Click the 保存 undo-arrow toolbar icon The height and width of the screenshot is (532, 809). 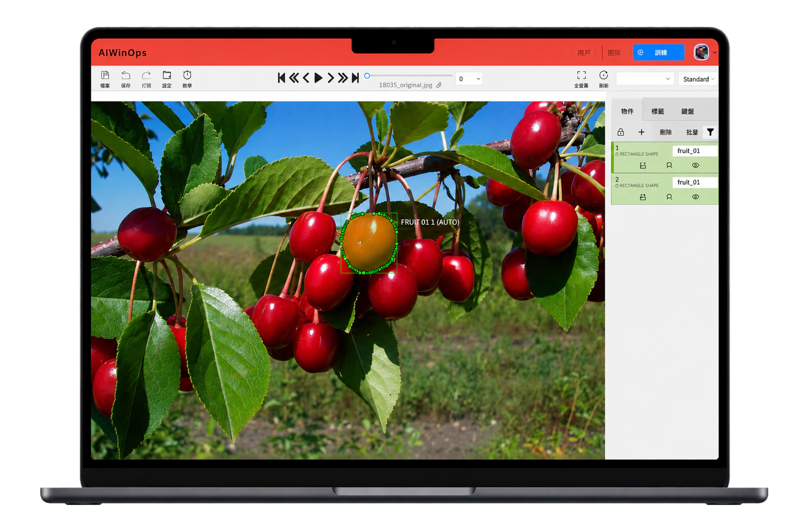coord(125,76)
